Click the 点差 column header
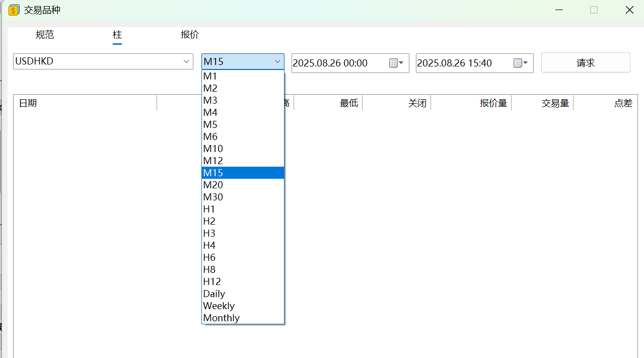Image resolution: width=644 pixels, height=358 pixels. click(x=623, y=103)
